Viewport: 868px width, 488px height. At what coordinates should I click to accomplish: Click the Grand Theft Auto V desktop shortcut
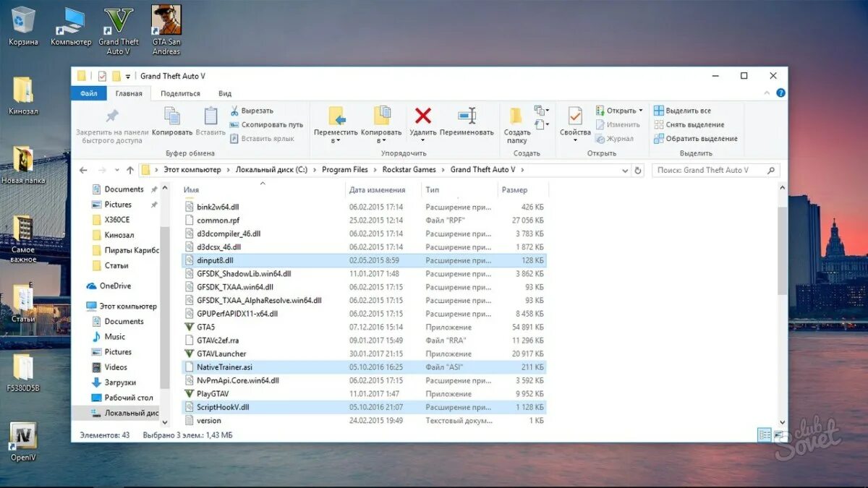coord(119,30)
